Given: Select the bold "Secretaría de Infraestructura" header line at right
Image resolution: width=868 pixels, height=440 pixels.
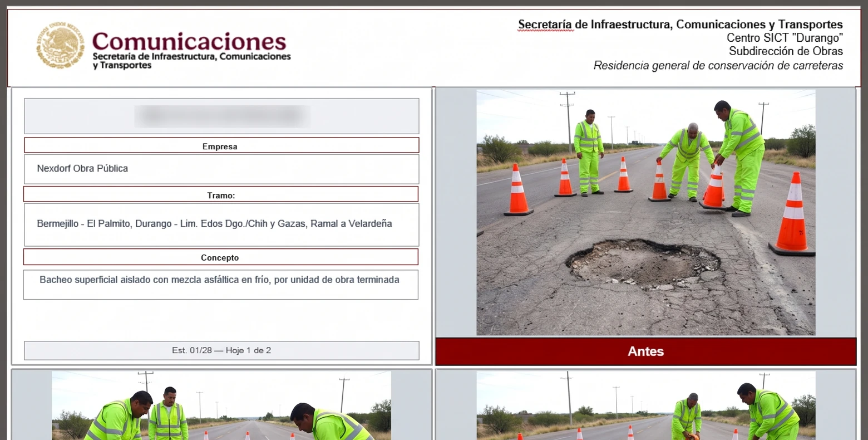Looking at the screenshot, I should [680, 25].
